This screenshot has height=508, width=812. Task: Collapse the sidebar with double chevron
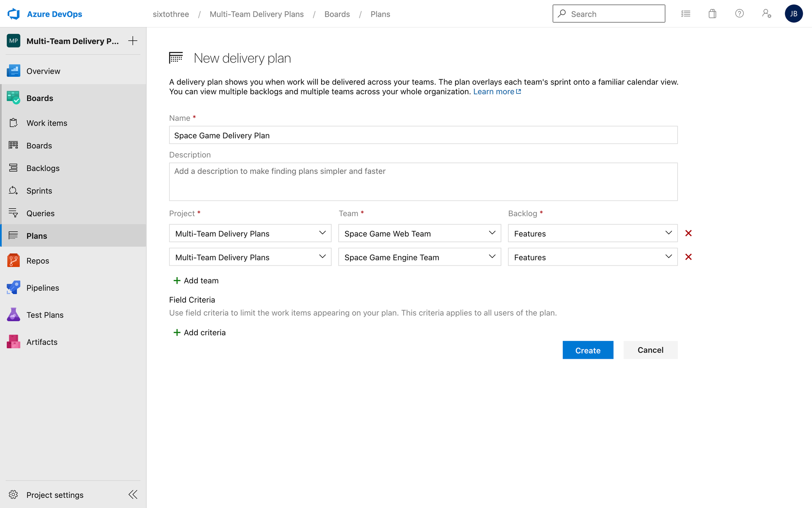click(133, 495)
